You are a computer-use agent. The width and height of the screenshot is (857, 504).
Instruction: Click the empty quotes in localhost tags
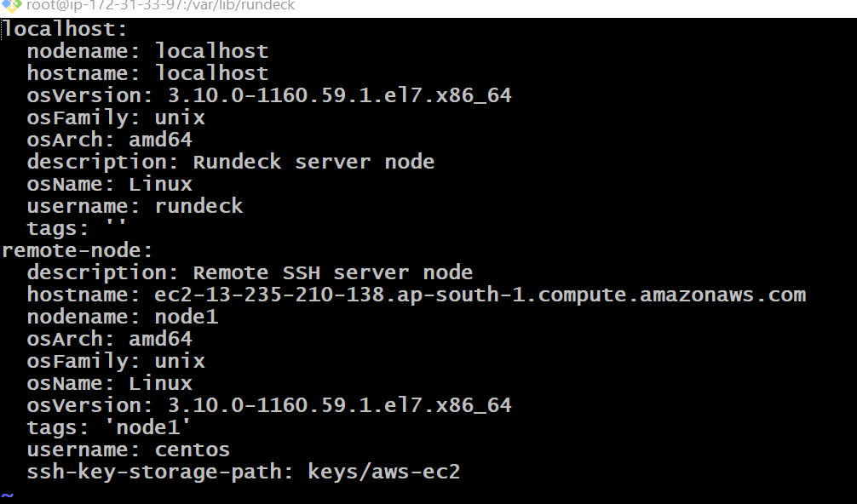(x=116, y=228)
